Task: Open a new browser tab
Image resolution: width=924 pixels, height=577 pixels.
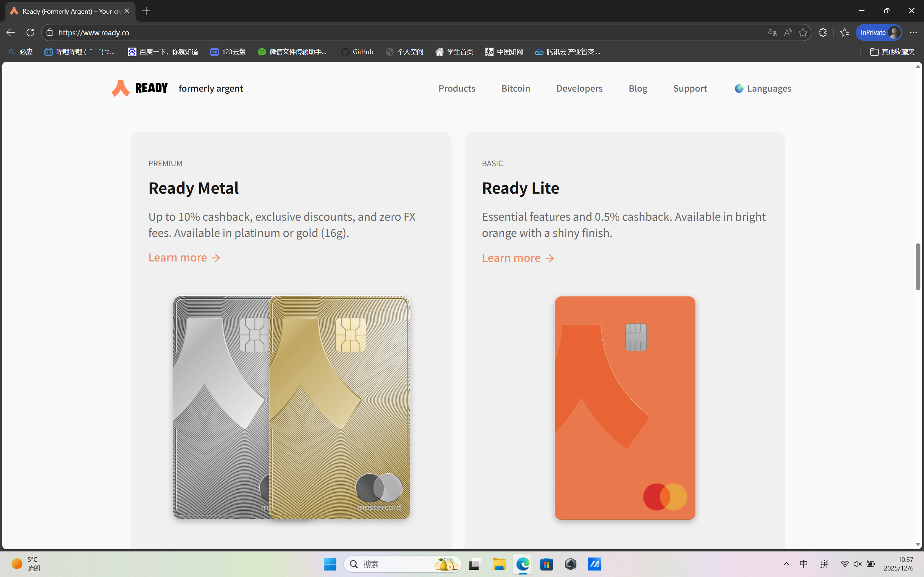Action: click(146, 11)
